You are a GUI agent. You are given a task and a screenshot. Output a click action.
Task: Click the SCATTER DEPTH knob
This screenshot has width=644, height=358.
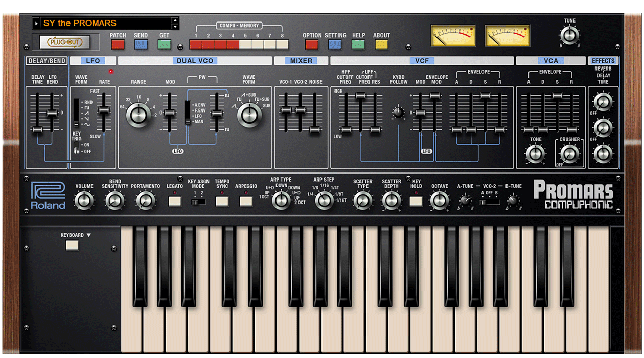point(392,200)
